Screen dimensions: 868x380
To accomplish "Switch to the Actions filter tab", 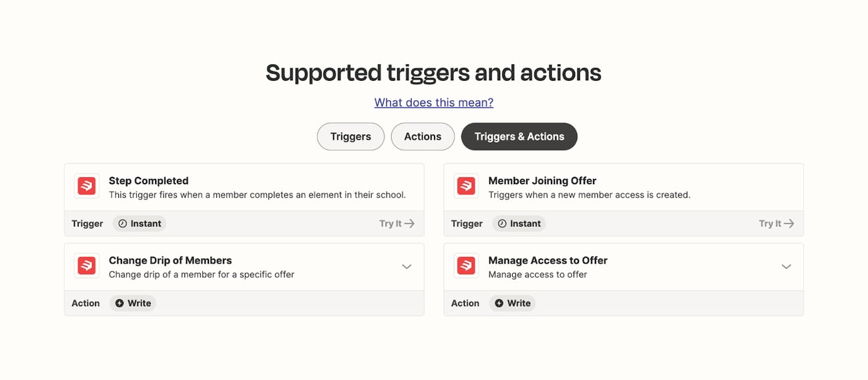I will pos(423,136).
